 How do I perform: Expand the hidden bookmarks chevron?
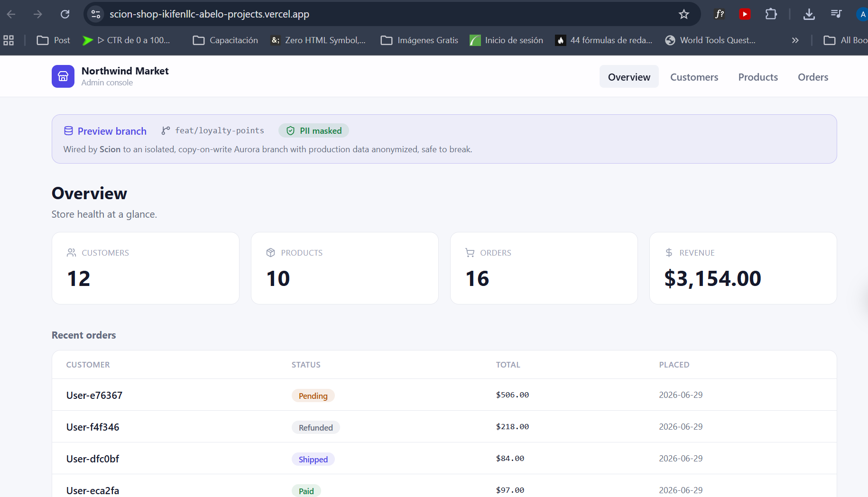coord(795,40)
